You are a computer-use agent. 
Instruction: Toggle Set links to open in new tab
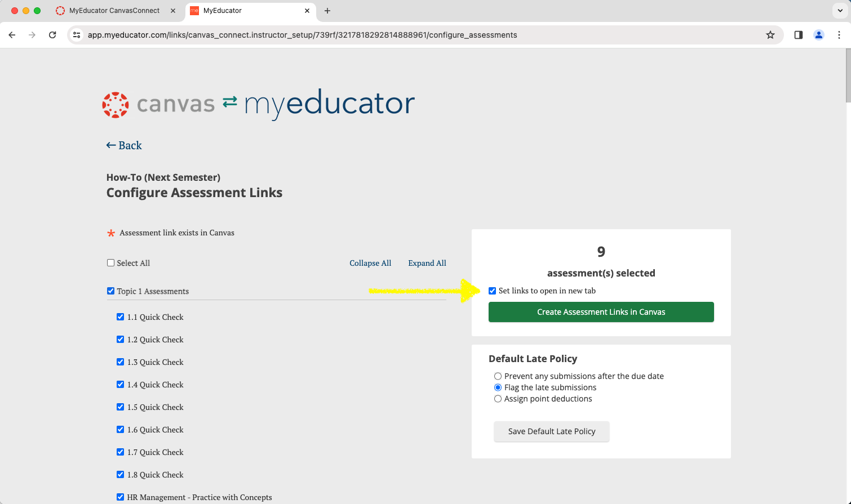493,291
